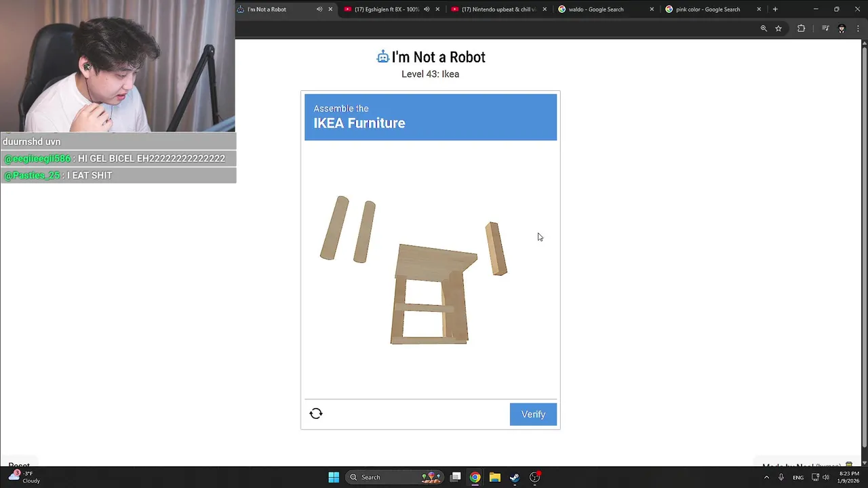Open the browser extensions puzzle icon

point(801,28)
